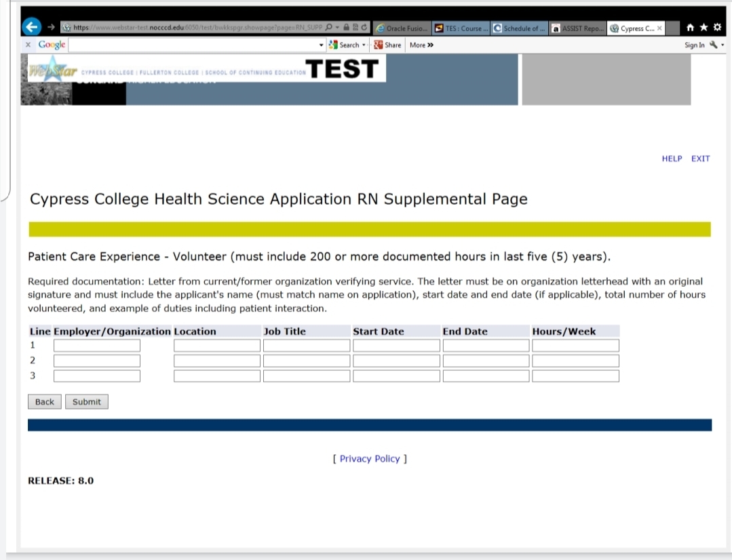Click the Submit button

point(86,402)
